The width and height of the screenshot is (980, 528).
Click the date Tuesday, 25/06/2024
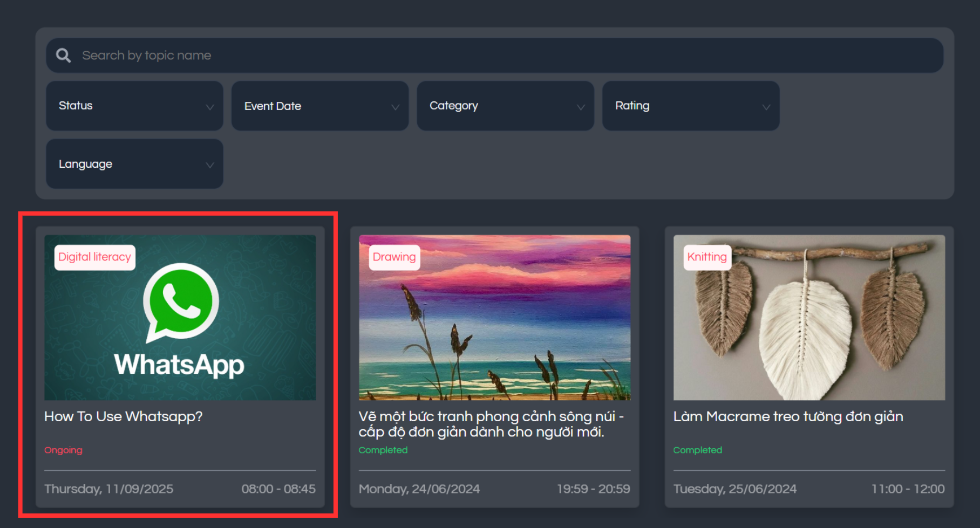tap(735, 489)
